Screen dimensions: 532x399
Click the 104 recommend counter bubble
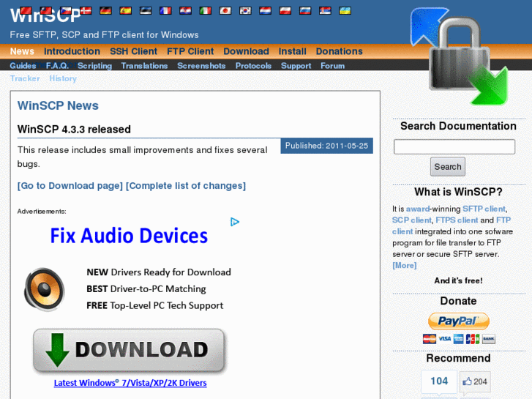[439, 381]
